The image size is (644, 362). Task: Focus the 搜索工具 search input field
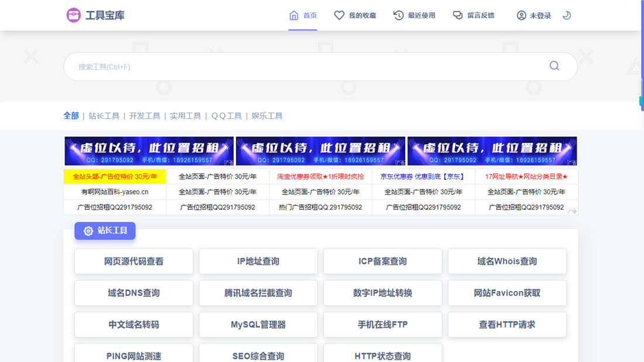click(x=304, y=67)
